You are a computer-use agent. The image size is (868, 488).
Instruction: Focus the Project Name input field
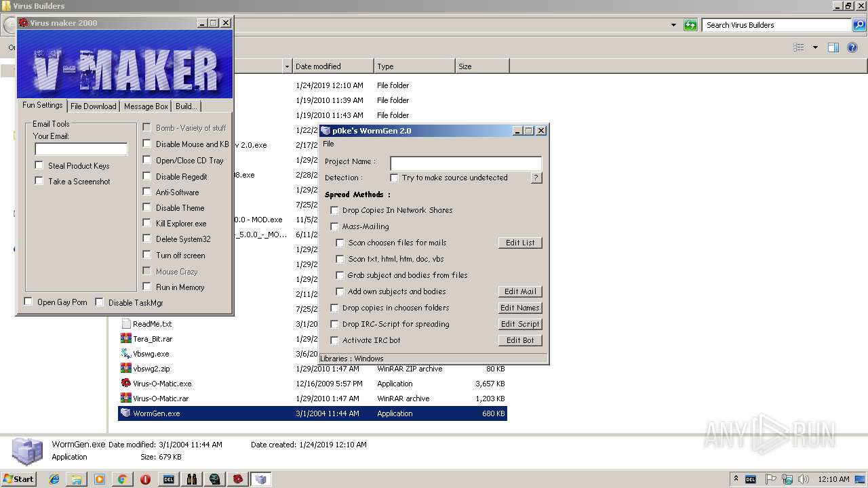pos(466,163)
